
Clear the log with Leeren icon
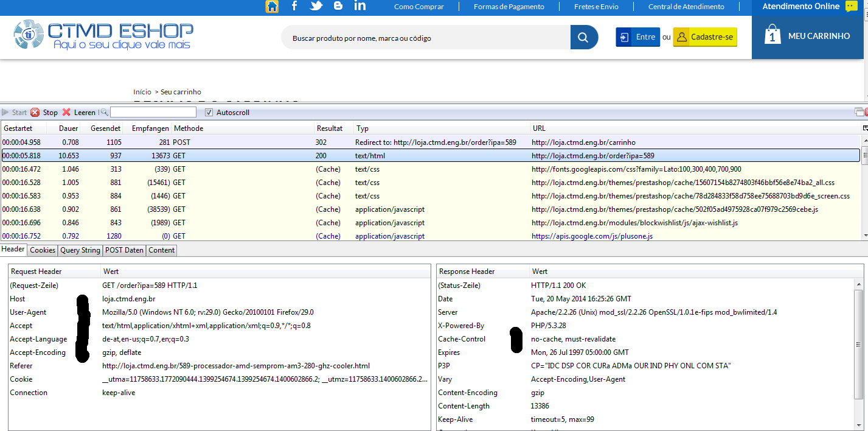tap(67, 112)
